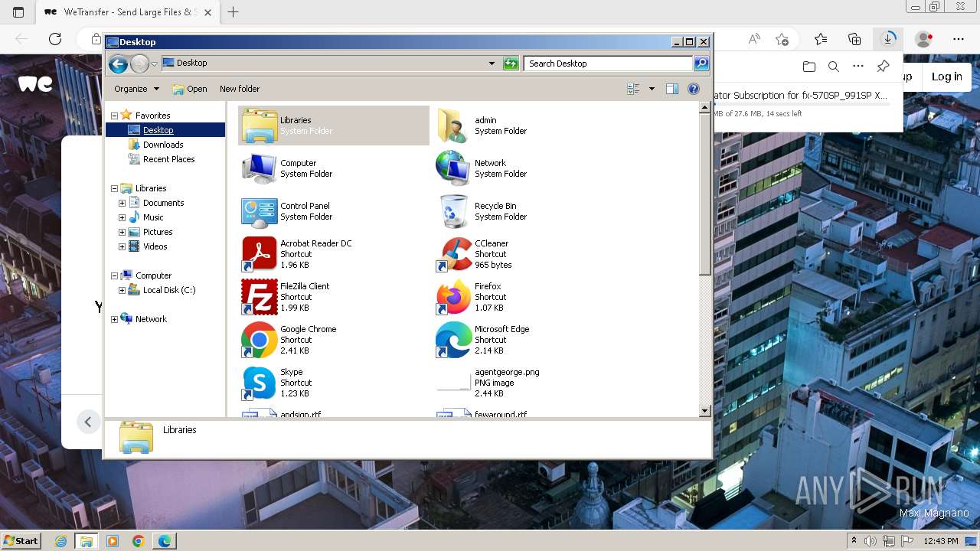
Task: Select the Firefox shortcut icon
Action: point(453,297)
